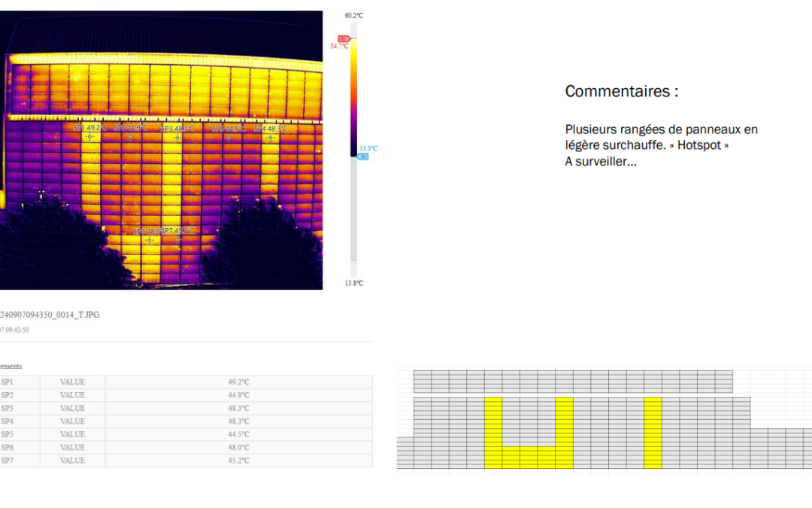Select the SP2 spot marker on the image
Image resolution: width=812 pixels, height=508 pixels.
pyautogui.click(x=130, y=136)
